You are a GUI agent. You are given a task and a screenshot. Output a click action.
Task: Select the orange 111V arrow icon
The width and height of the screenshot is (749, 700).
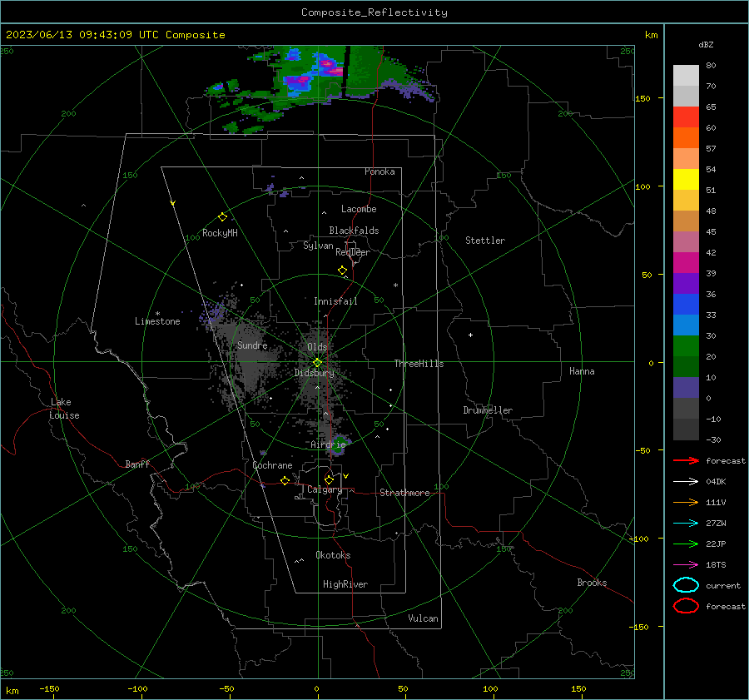click(686, 502)
